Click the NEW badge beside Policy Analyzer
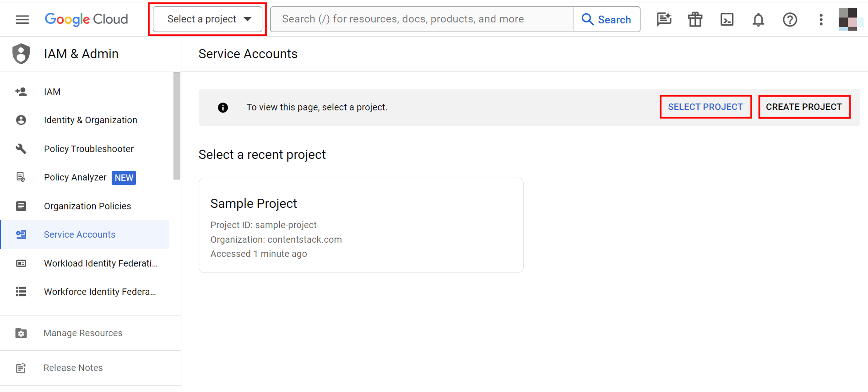This screenshot has width=868, height=392. click(x=124, y=178)
